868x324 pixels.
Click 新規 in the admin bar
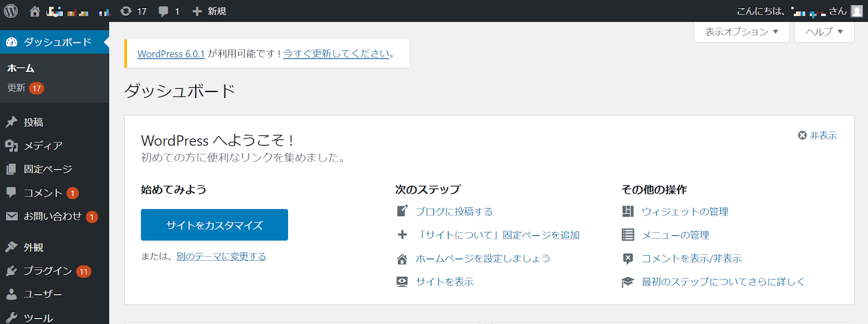pyautogui.click(x=216, y=11)
